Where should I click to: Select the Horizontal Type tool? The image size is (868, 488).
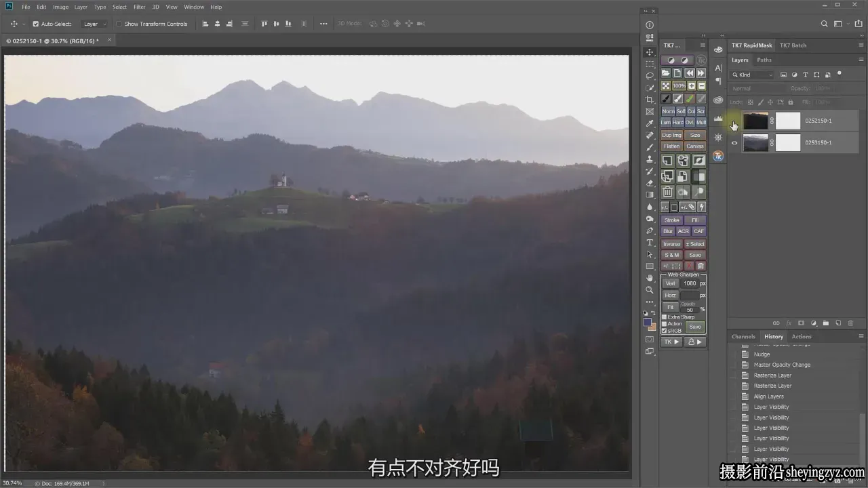coord(650,243)
